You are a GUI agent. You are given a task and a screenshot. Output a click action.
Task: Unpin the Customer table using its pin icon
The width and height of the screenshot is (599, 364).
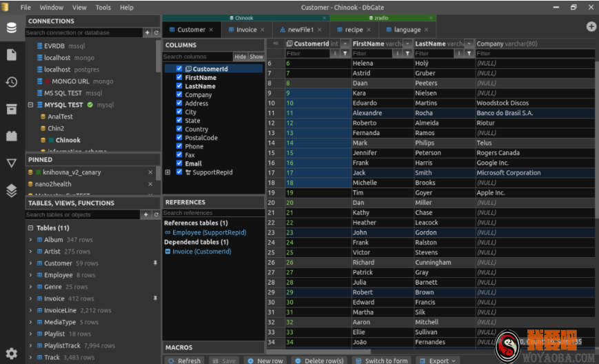pyautogui.click(x=155, y=263)
